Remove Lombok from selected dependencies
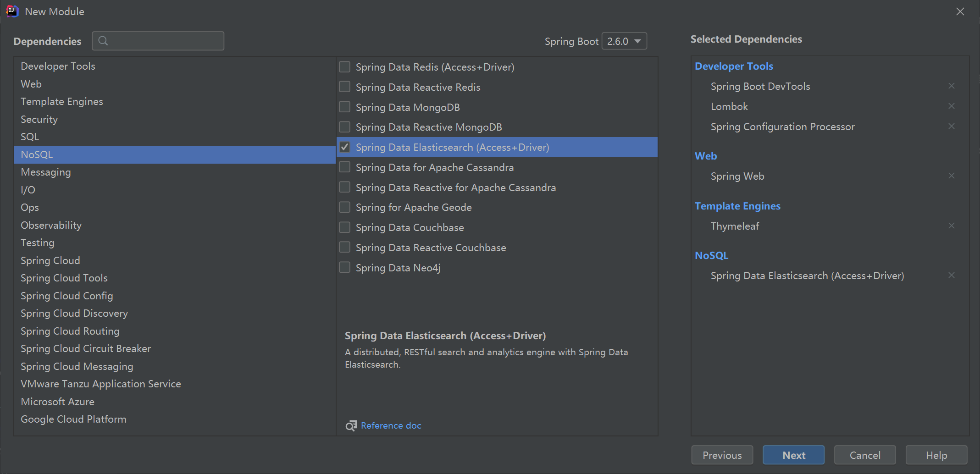This screenshot has width=980, height=474. 952,106
